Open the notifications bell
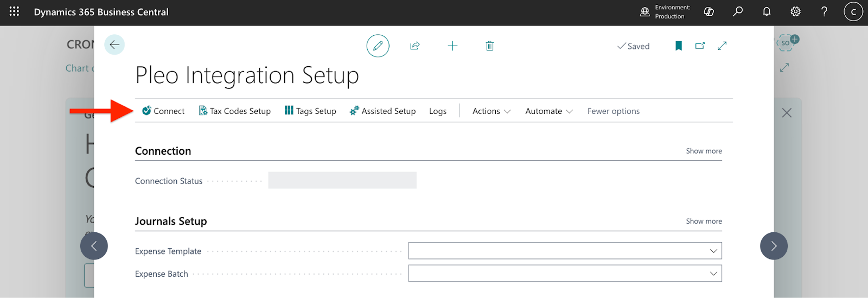This screenshot has width=868, height=298. (x=767, y=11)
